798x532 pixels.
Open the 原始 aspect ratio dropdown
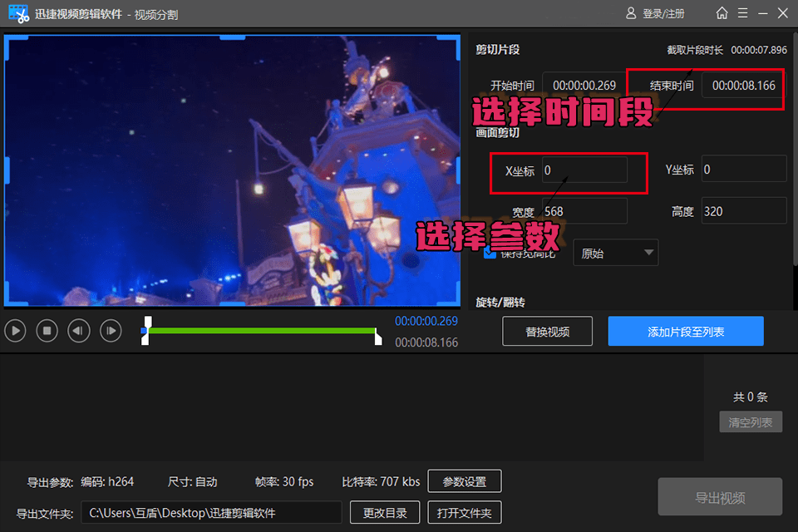(616, 253)
